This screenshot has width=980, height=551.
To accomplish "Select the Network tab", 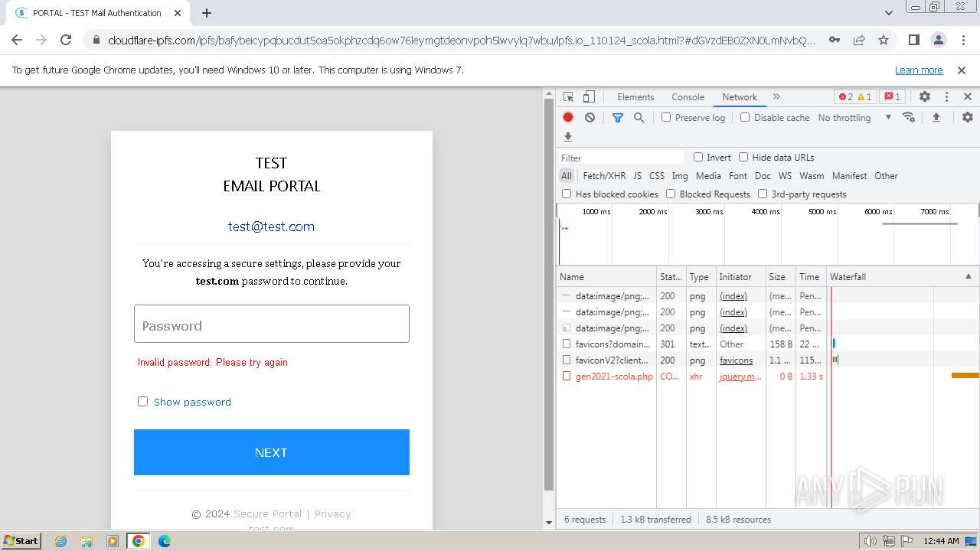I will [x=740, y=97].
